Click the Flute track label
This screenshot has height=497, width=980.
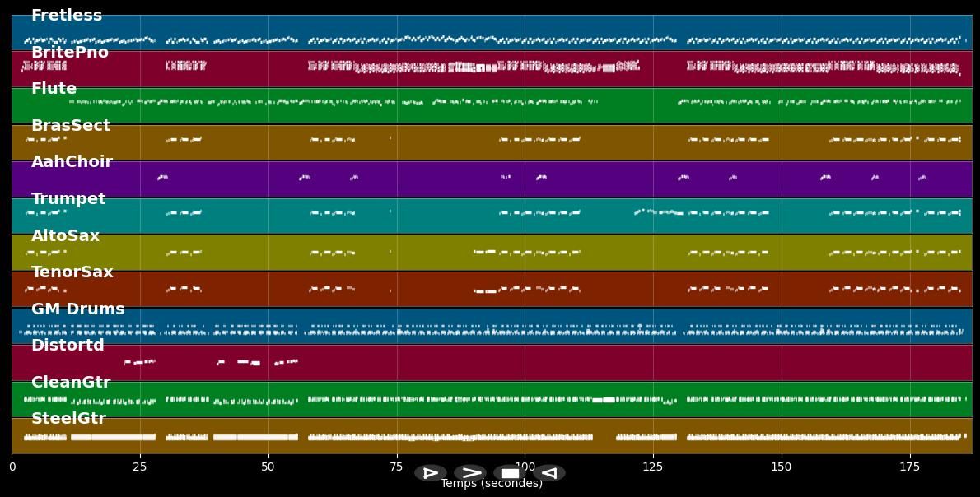[x=54, y=89]
